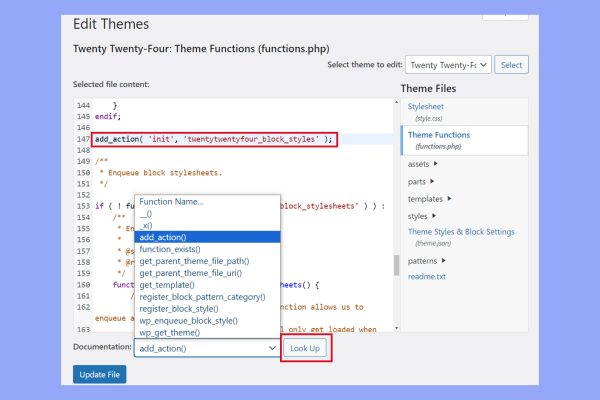
Task: Pick get_template() from the dropdown list
Action: (x=167, y=285)
